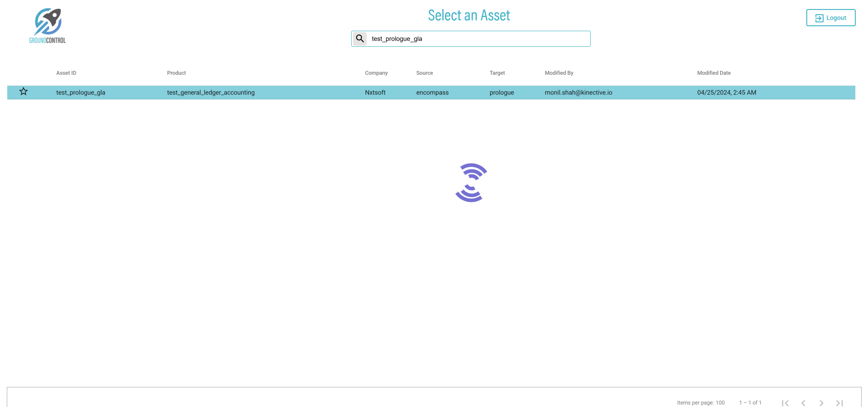Click the test_general_ledger_accounting product cell
Image resolution: width=868 pixels, height=407 pixels.
211,92
